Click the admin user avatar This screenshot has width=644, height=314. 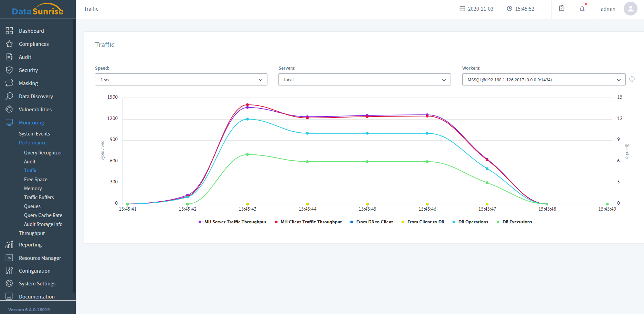(630, 9)
